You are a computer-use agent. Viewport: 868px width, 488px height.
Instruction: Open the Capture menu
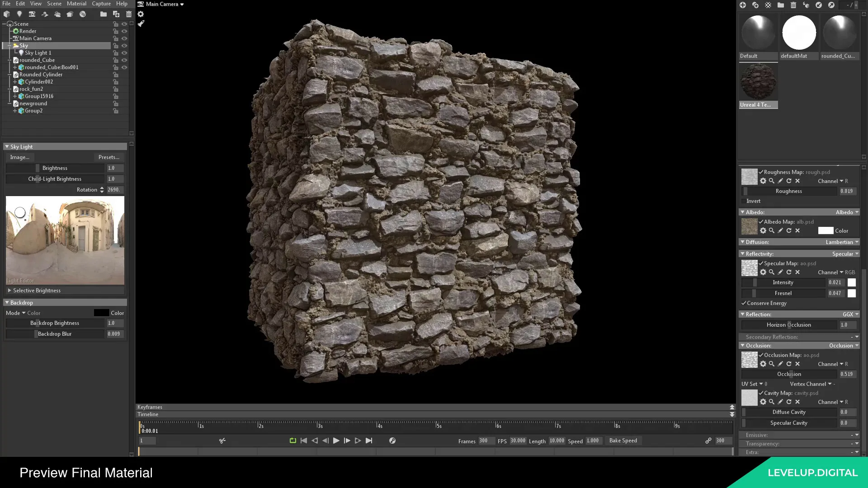[101, 4]
